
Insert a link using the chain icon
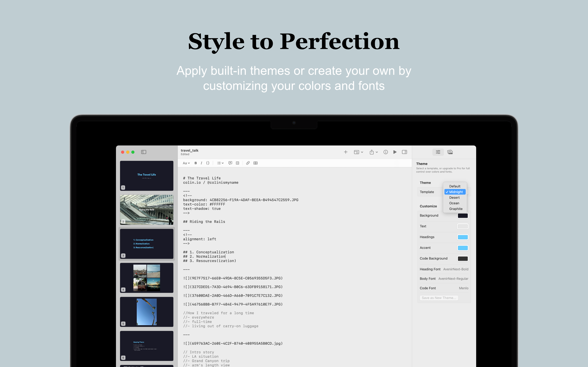click(248, 163)
